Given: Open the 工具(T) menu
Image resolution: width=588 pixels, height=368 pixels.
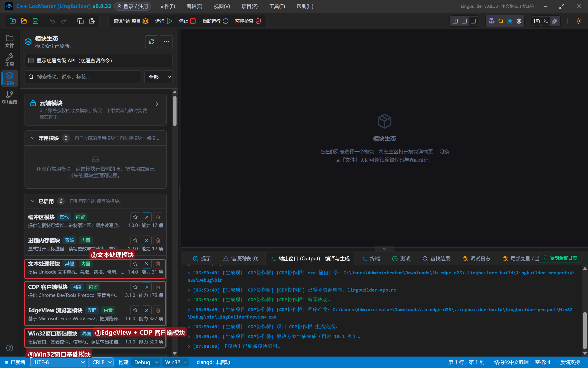Looking at the screenshot, I should (277, 6).
